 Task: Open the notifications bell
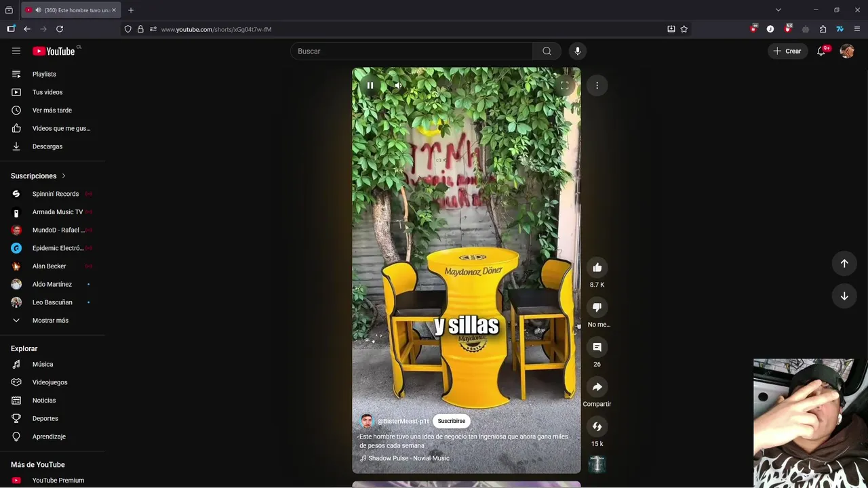tap(821, 51)
